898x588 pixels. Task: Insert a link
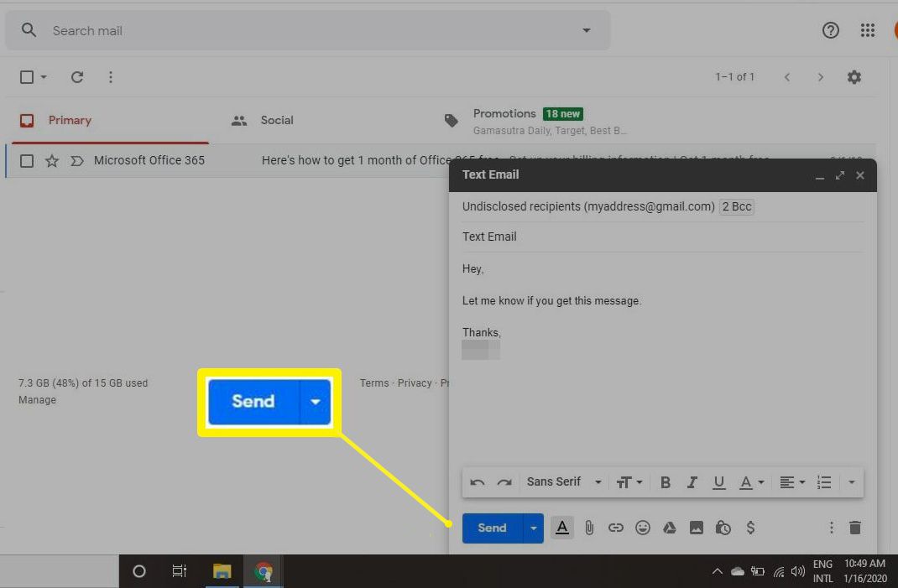click(x=616, y=528)
